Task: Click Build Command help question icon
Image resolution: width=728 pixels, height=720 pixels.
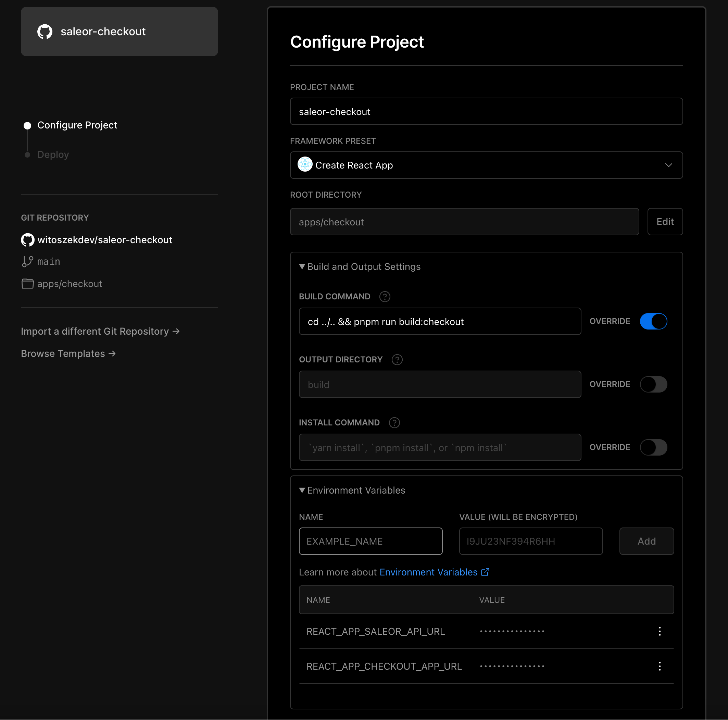Action: (384, 297)
